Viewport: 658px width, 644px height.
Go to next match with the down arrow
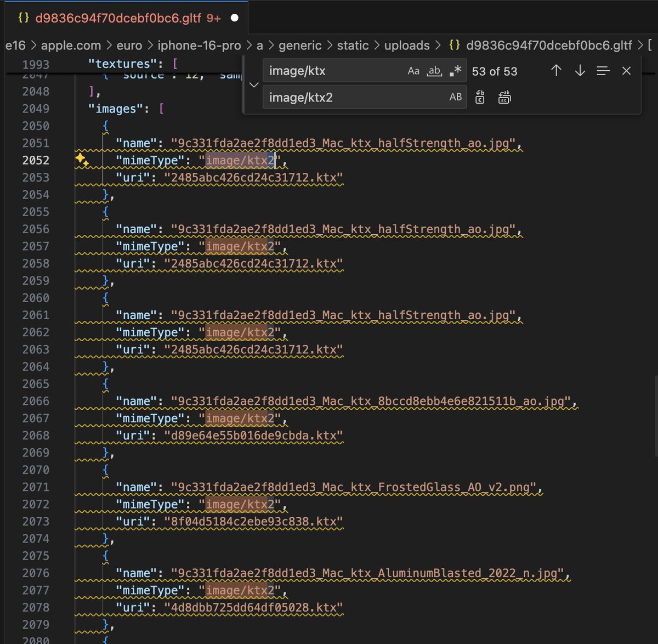(580, 71)
